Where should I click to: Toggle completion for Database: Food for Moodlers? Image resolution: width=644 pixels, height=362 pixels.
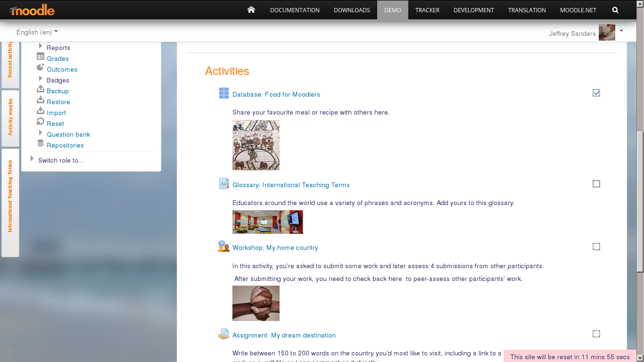[596, 93]
